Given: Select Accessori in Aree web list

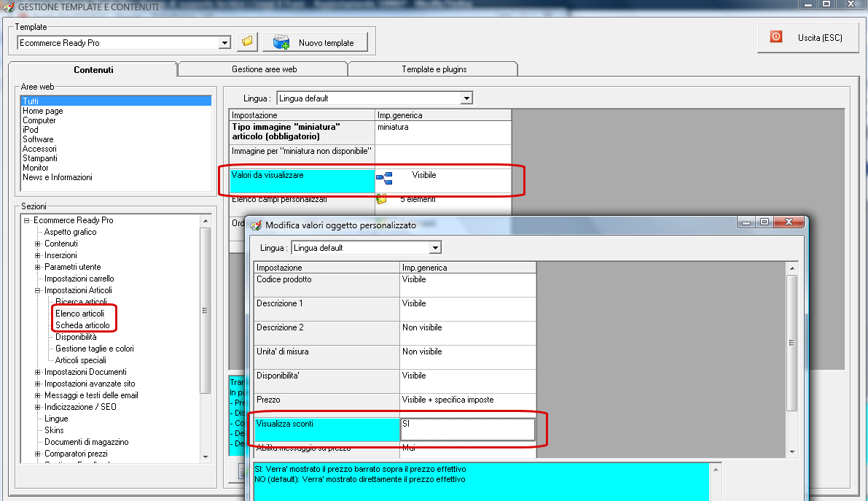Looking at the screenshot, I should (39, 149).
